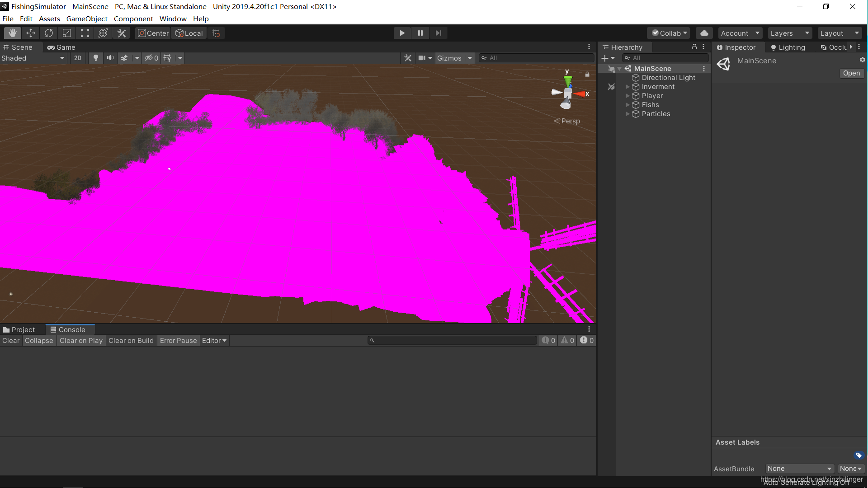
Task: Expand the Player object in Hierarchy
Action: pos(627,96)
